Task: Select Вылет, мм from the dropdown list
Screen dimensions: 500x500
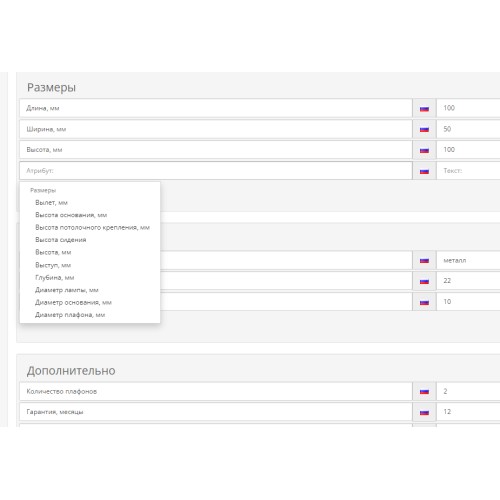Action: coord(51,203)
